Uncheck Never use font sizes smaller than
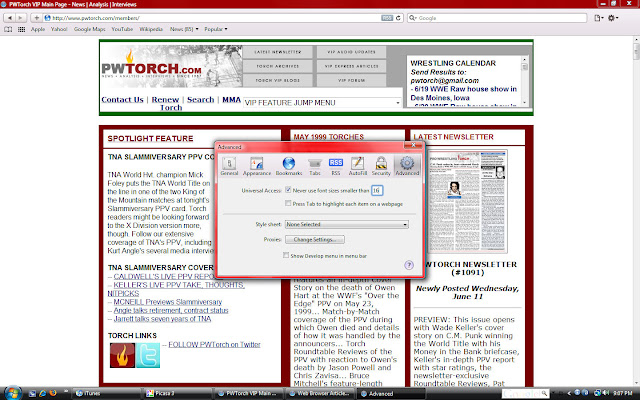 pyautogui.click(x=288, y=190)
